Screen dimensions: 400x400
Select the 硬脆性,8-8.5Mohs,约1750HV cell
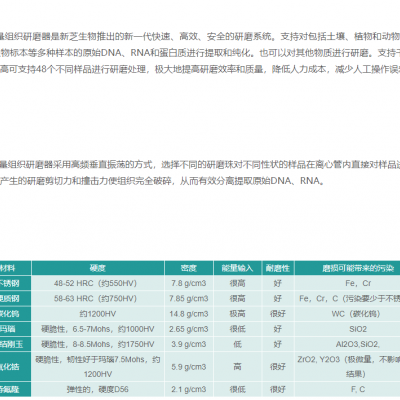(98, 344)
